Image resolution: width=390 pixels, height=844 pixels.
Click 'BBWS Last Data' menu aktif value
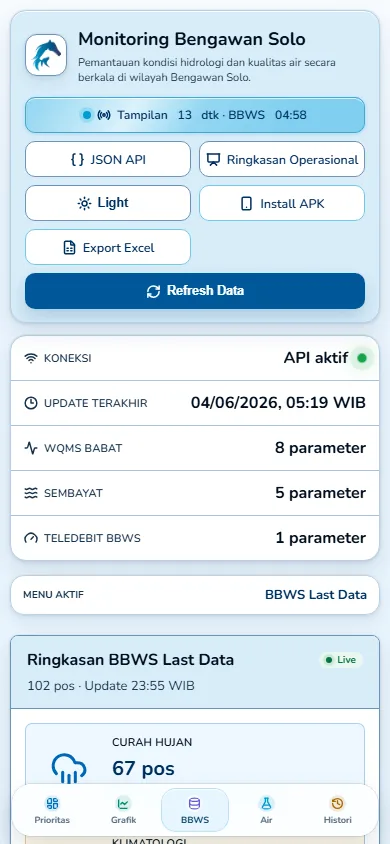point(316,595)
